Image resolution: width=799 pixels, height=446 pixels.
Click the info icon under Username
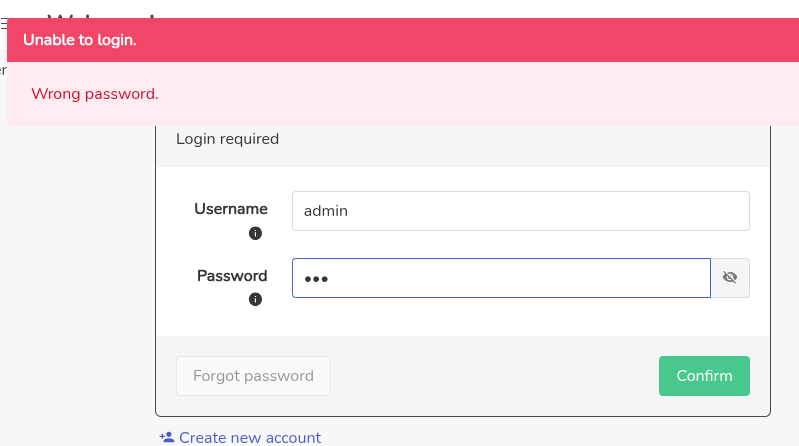[255, 233]
